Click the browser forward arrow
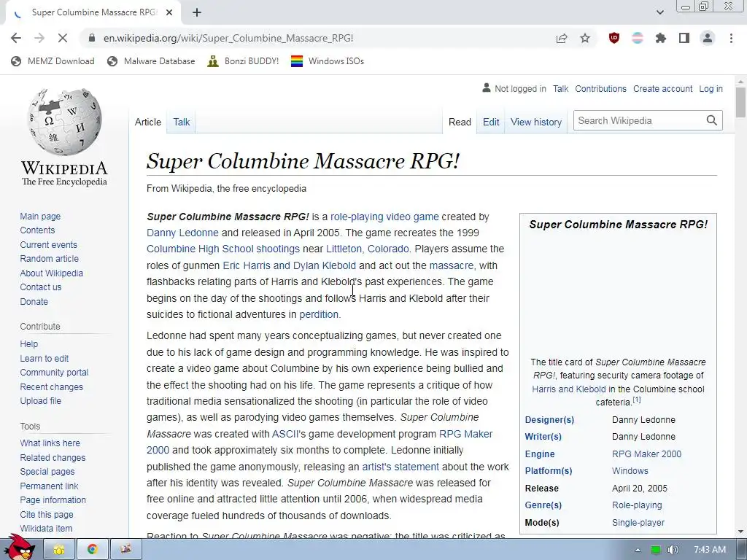Screen dimensions: 747x560 tap(39, 38)
